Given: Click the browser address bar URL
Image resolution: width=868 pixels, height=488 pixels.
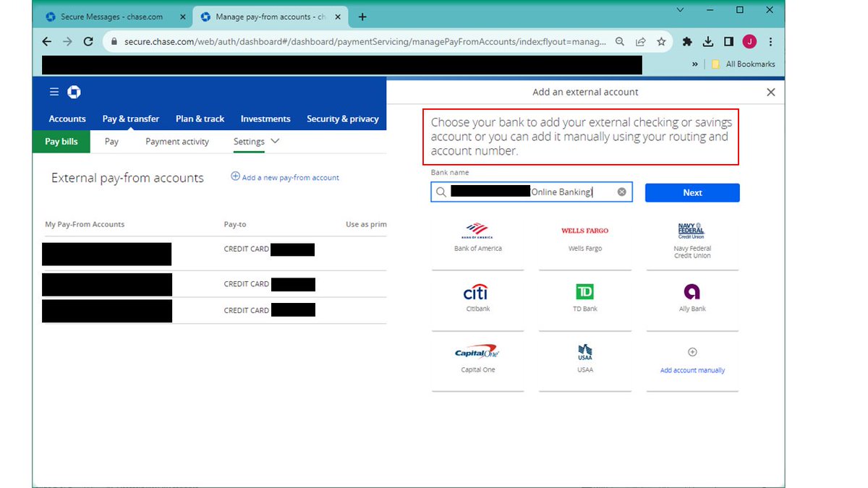Looking at the screenshot, I should pyautogui.click(x=365, y=42).
